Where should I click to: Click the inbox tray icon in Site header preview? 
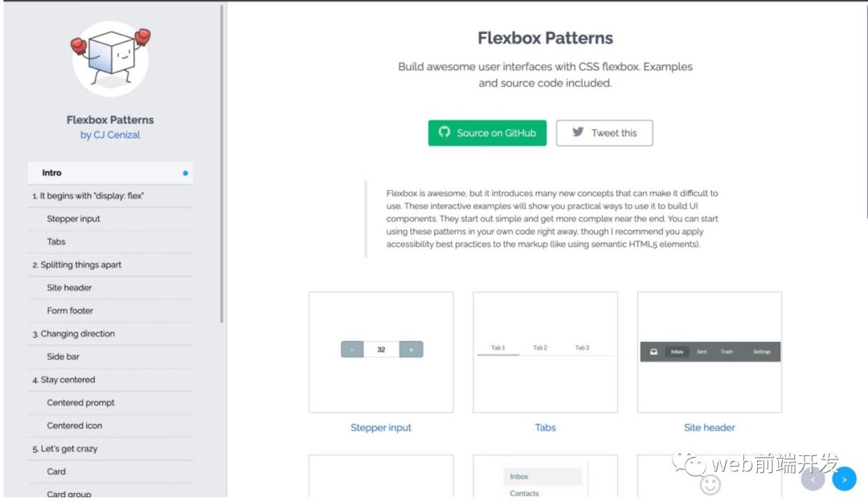tap(654, 352)
